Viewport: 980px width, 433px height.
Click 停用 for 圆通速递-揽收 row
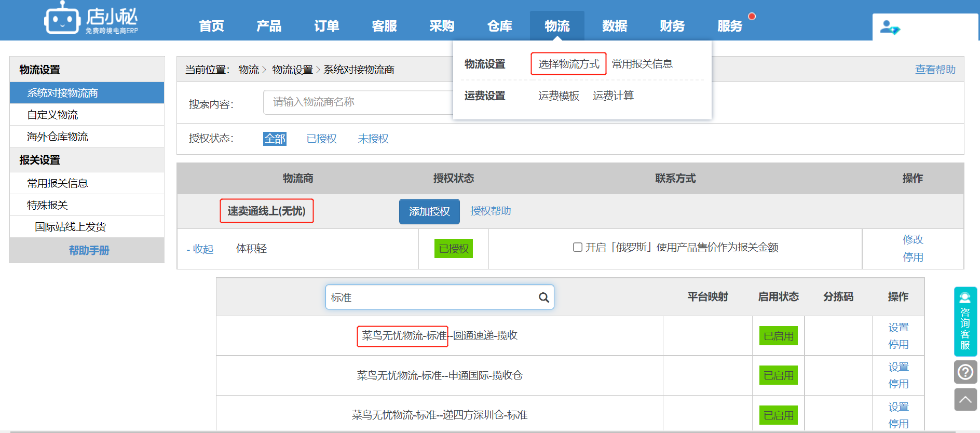pyautogui.click(x=899, y=344)
